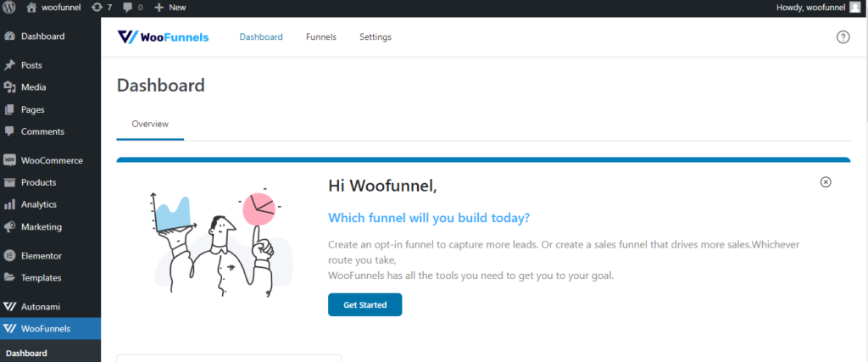This screenshot has height=362, width=868.
Task: Click the Howdy, woofunnel account menu
Action: coord(819,7)
